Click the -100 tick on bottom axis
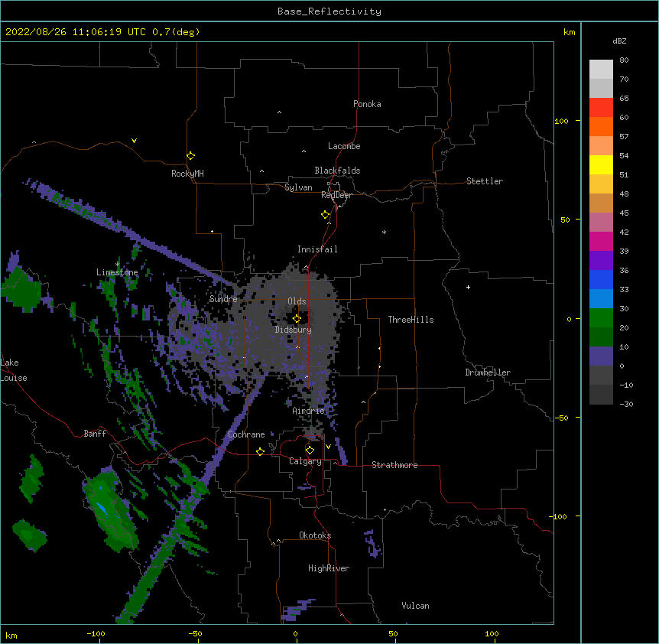Viewport: 659px width, 644px height. point(96,633)
